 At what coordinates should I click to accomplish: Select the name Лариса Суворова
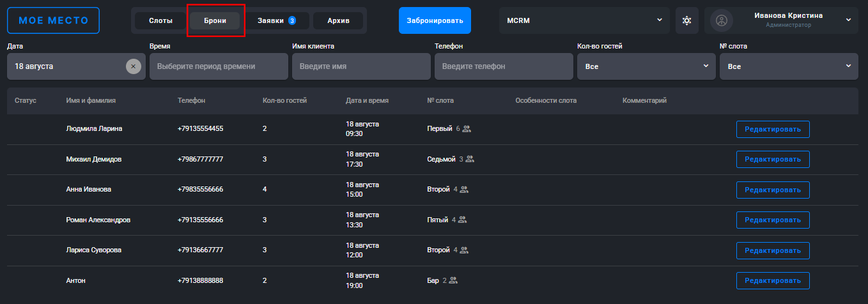(x=93, y=250)
